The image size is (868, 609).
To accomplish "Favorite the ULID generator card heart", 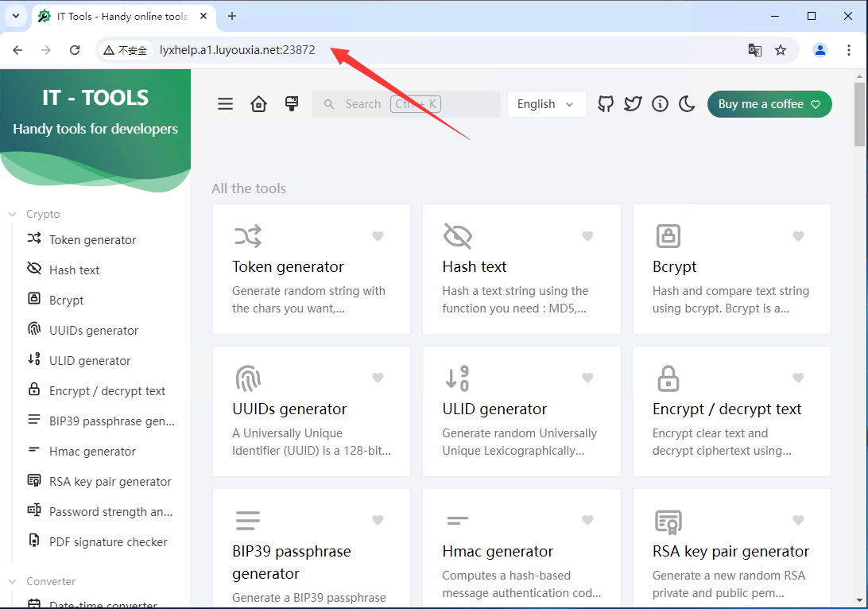I will click(x=588, y=378).
